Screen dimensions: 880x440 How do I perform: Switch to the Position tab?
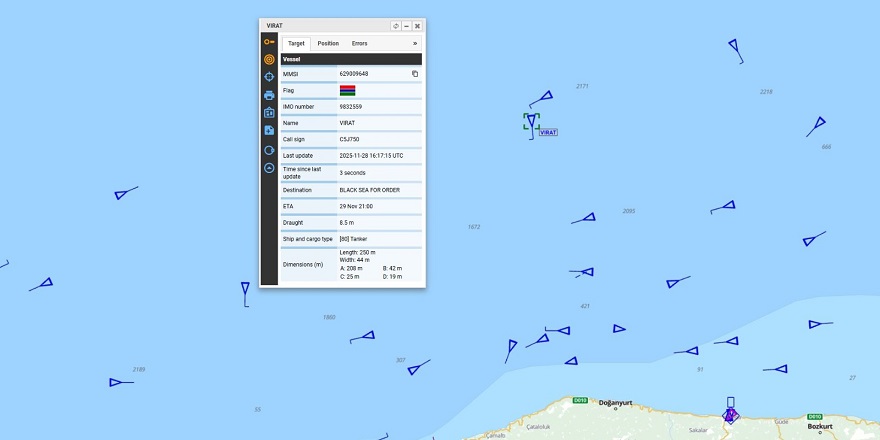(x=328, y=43)
